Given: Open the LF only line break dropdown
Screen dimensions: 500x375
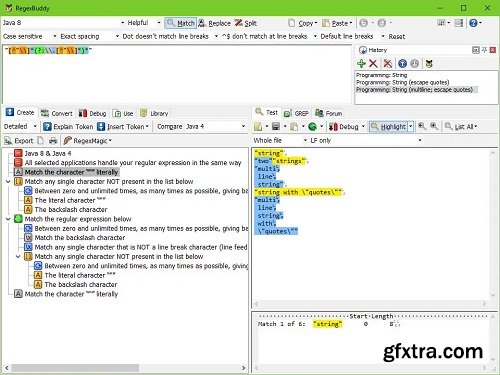Looking at the screenshot, I should click(366, 140).
